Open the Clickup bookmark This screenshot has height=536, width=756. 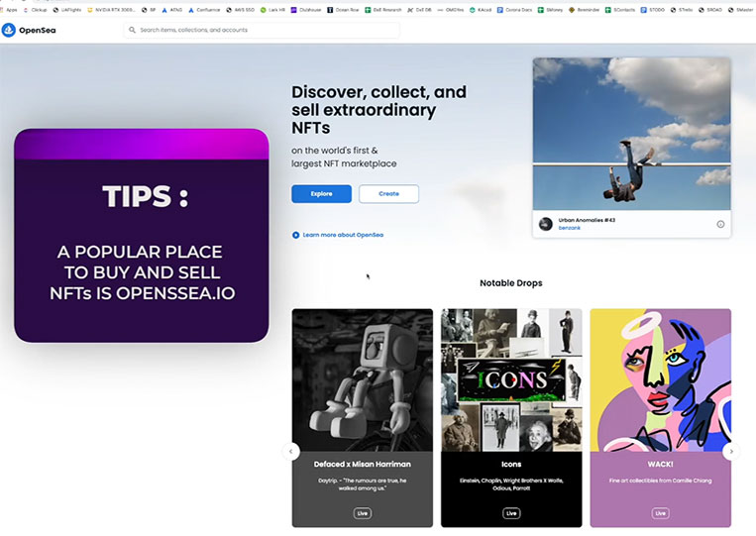(36, 10)
